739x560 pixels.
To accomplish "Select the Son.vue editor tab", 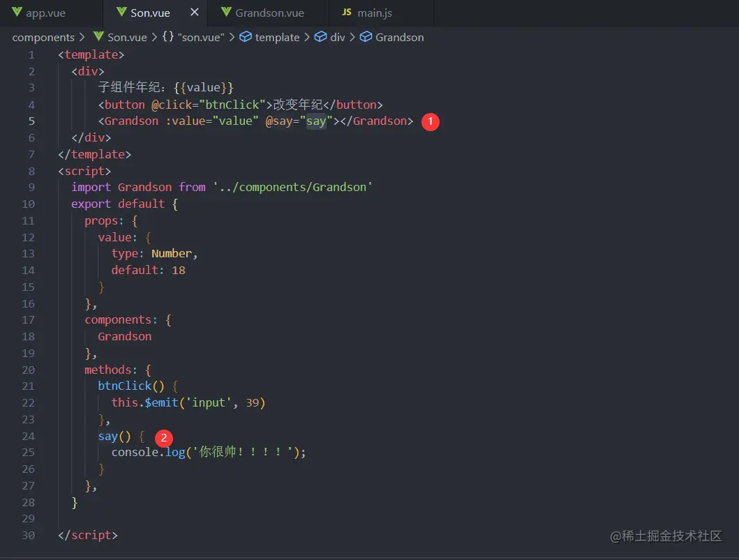I will [x=150, y=13].
